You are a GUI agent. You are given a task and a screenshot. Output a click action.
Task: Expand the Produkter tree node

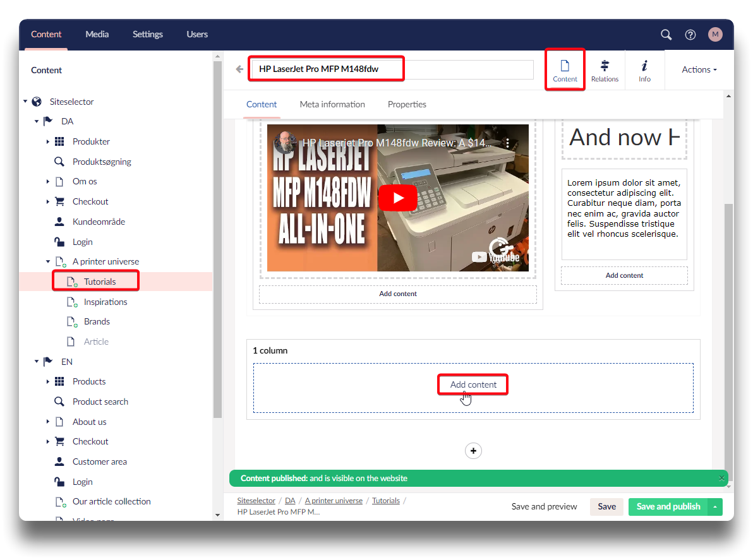tap(47, 141)
